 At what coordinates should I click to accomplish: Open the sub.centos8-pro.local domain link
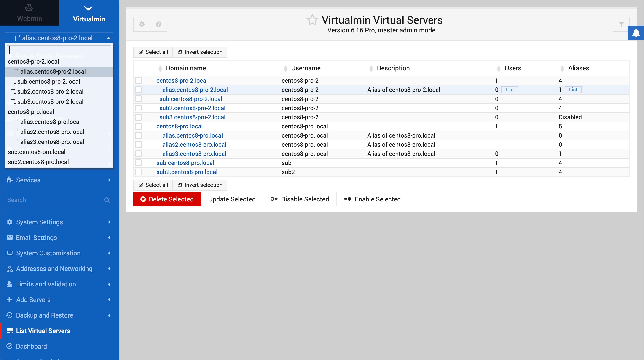185,163
